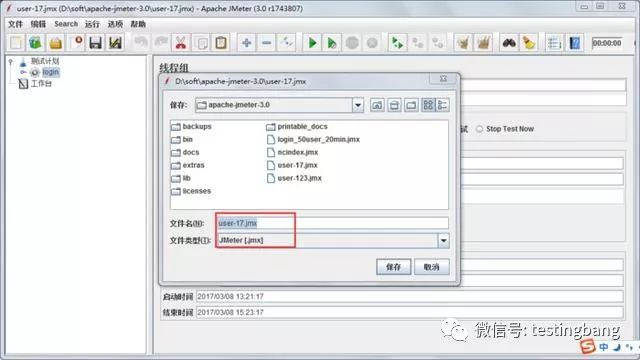Image resolution: width=640 pixels, height=360 pixels.
Task: Open the Templates toolbar icon
Action: coord(36,42)
